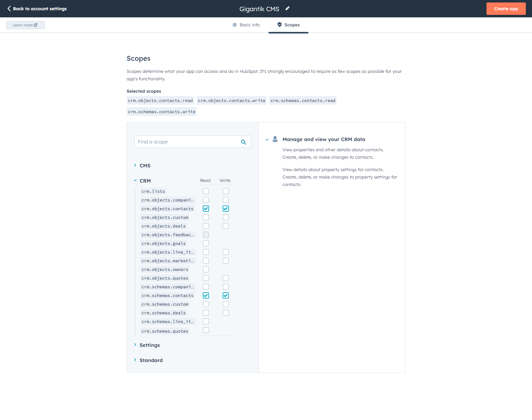Viewport: 532px width, 420px height.
Task: Click the crm.schemas.quotes scope label
Action: tap(165, 331)
